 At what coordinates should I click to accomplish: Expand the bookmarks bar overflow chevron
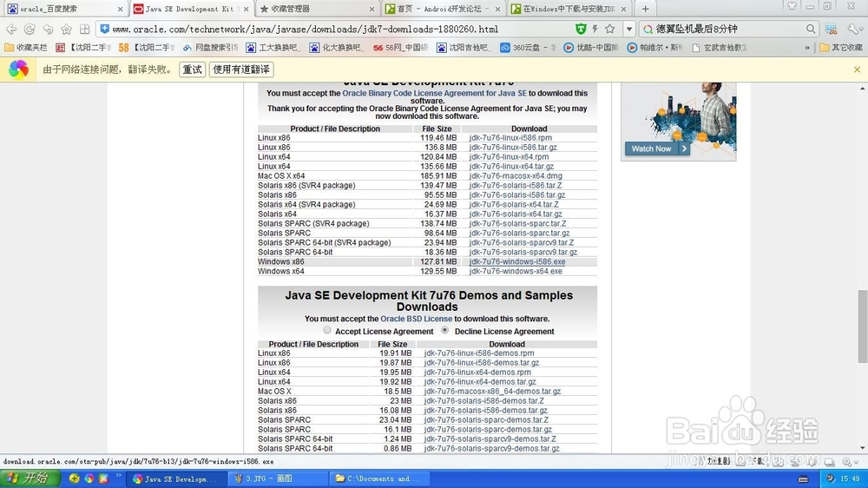pos(807,48)
